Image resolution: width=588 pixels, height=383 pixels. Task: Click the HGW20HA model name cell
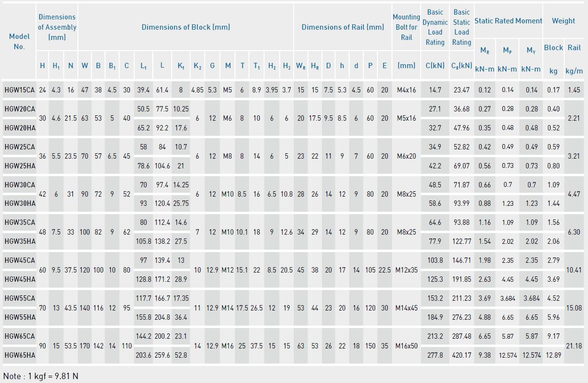(x=20, y=128)
